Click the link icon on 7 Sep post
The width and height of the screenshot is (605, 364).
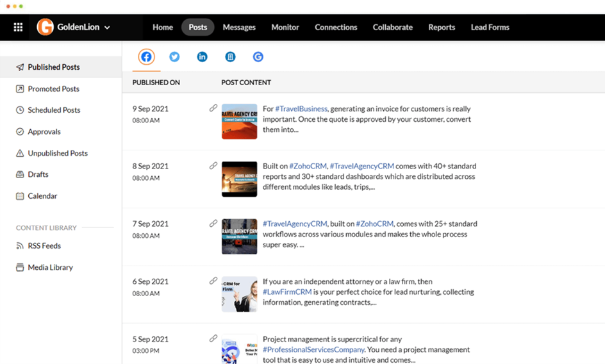213,224
